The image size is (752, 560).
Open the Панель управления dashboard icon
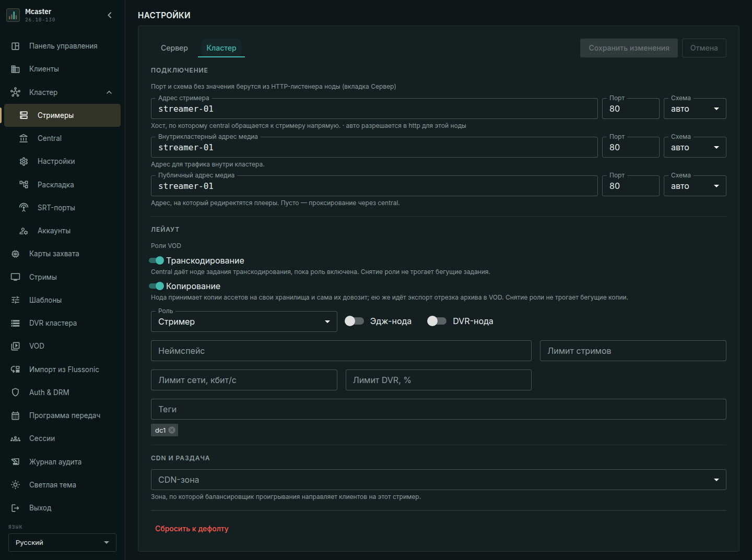click(16, 46)
